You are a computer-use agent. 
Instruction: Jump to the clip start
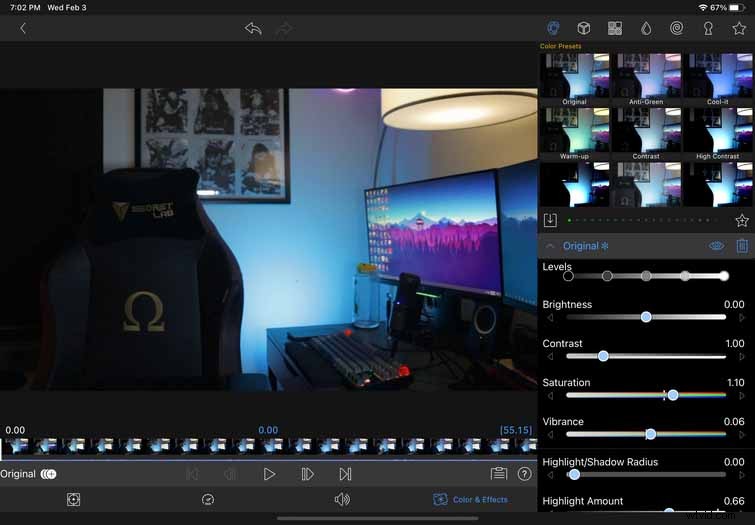pos(192,474)
